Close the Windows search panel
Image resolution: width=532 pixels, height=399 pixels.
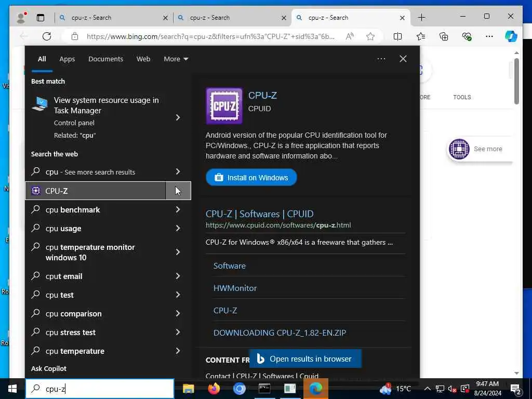tap(403, 59)
